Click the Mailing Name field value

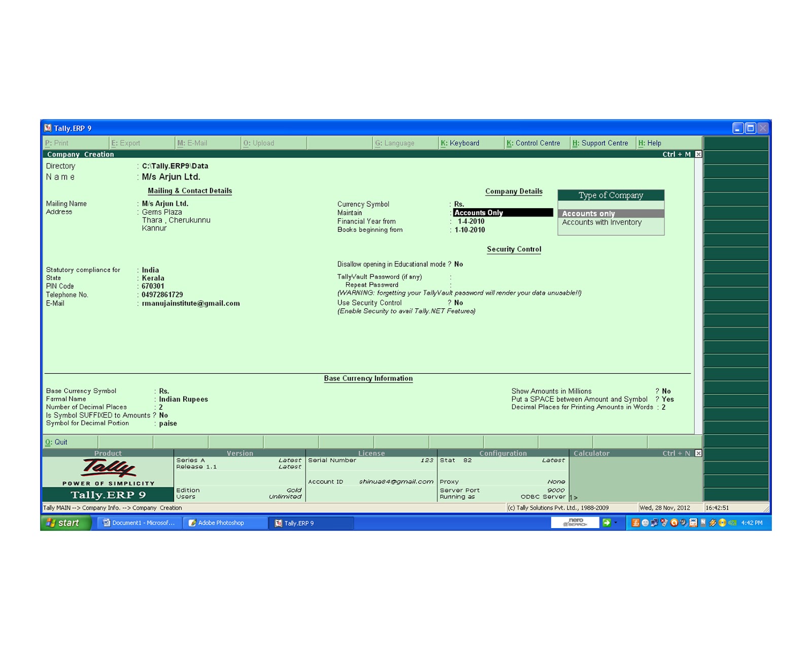click(x=165, y=204)
